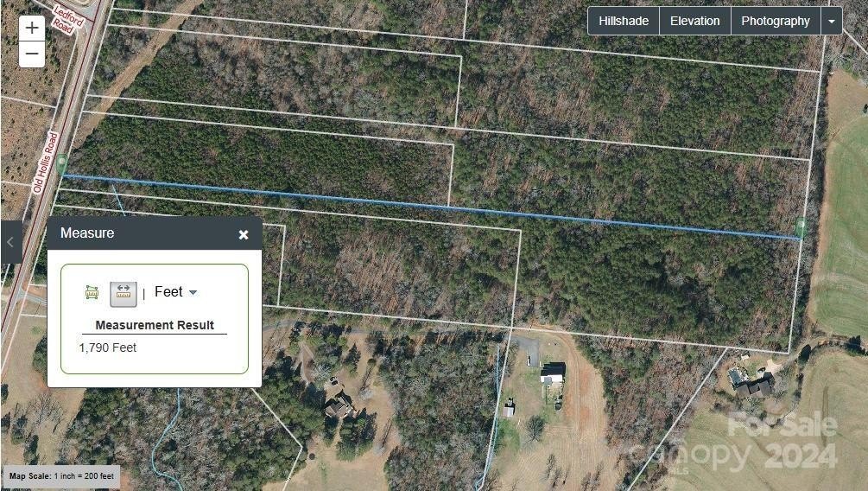Screen dimensions: 868x491
Task: Click the Measurement Result heading
Action: 155,325
